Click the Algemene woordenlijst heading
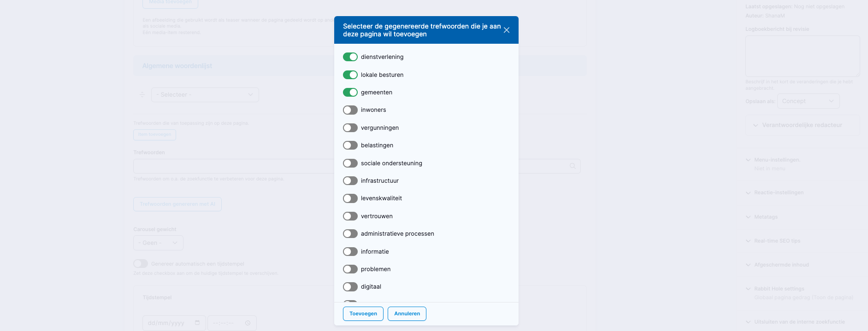Viewport: 868px width, 331px height. 177,66
